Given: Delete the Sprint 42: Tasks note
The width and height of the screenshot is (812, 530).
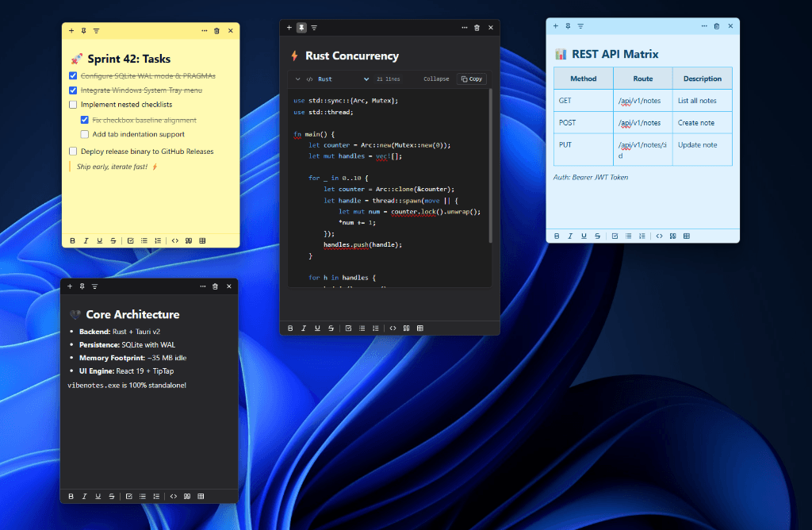Looking at the screenshot, I should pyautogui.click(x=217, y=31).
